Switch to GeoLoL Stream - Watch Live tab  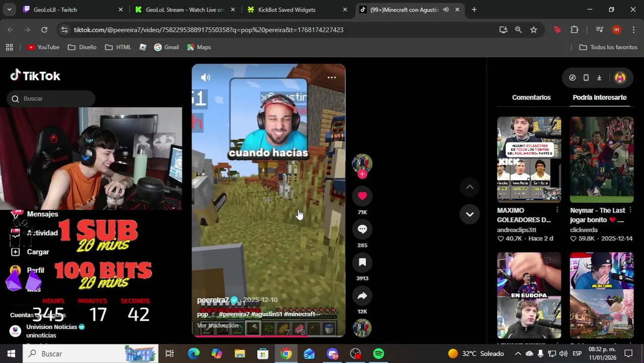tap(184, 10)
